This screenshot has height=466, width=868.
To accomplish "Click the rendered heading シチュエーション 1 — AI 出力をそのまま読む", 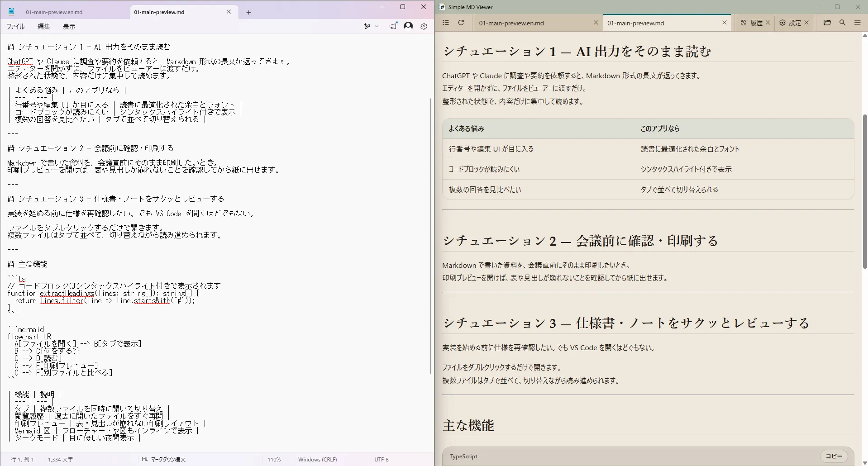I will (x=577, y=51).
